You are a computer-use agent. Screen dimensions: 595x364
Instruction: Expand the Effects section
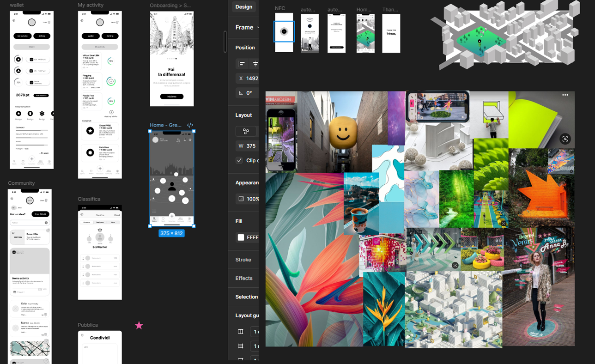pyautogui.click(x=244, y=278)
